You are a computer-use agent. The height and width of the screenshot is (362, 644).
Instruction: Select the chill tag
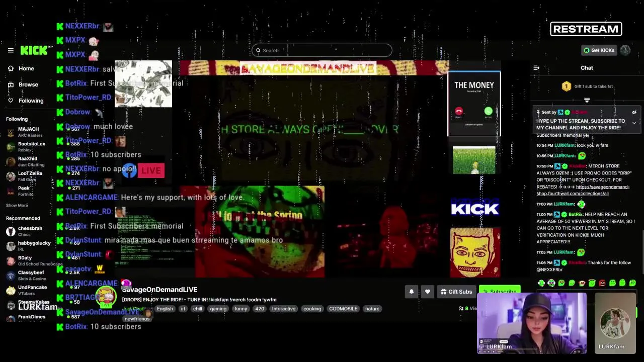click(x=197, y=309)
